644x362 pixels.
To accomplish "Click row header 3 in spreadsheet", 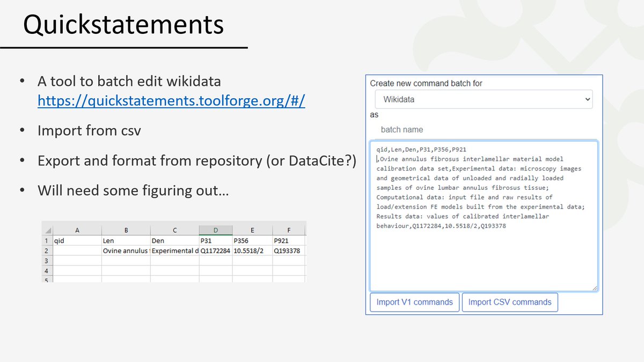I will (47, 261).
